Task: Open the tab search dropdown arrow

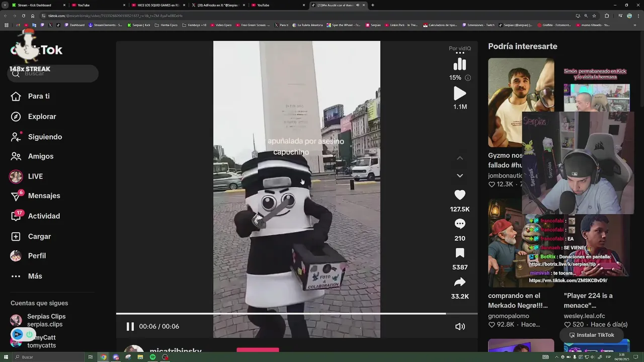Action: 5,5
